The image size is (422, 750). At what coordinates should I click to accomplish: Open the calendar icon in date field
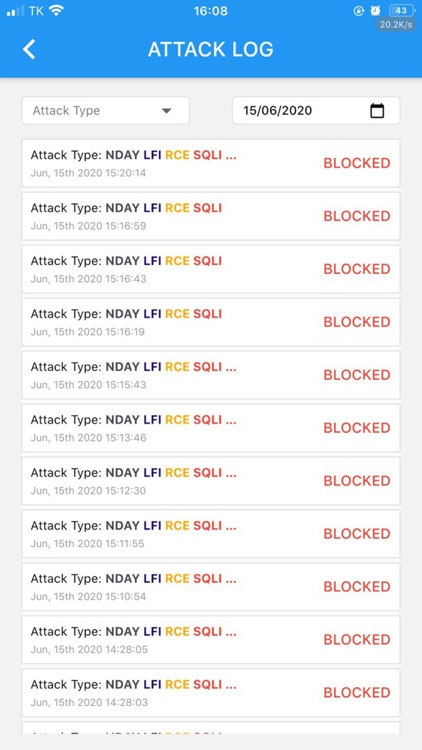coord(377,110)
